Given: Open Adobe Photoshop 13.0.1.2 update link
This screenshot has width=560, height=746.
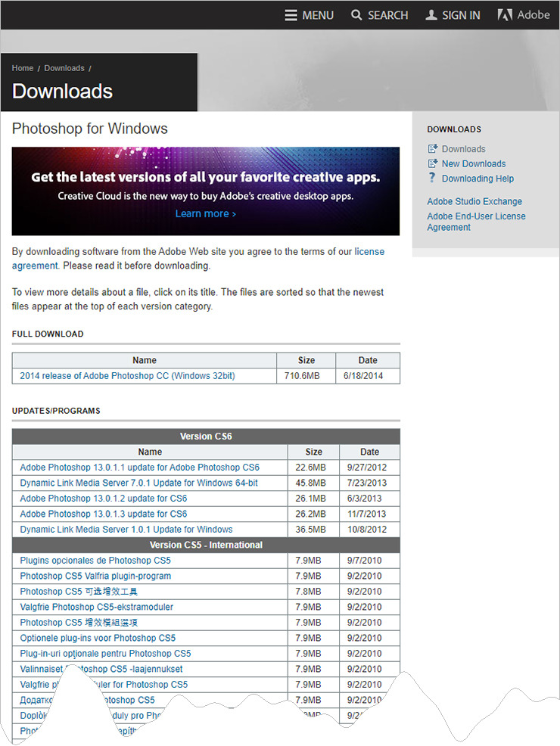Looking at the screenshot, I should click(103, 498).
